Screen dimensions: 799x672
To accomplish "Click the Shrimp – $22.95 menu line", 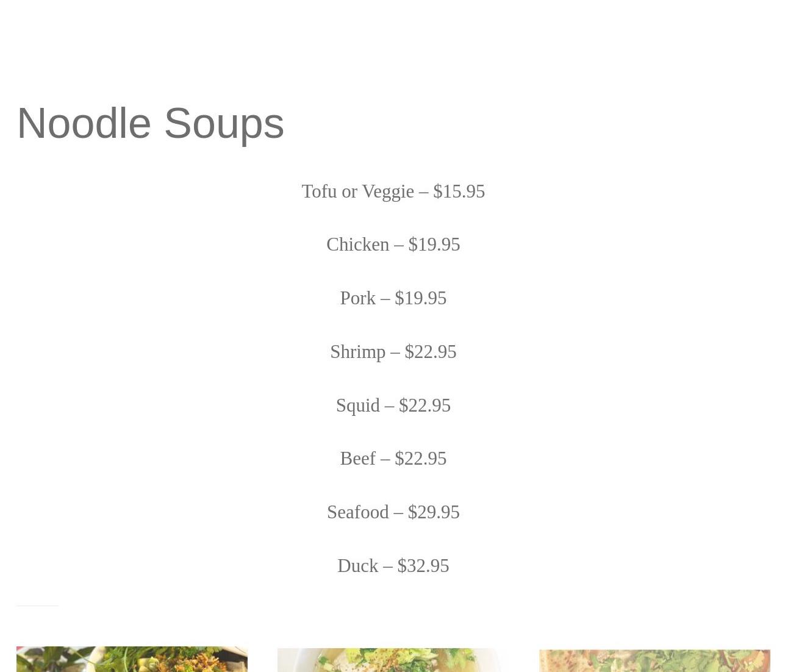I will click(x=393, y=352).
